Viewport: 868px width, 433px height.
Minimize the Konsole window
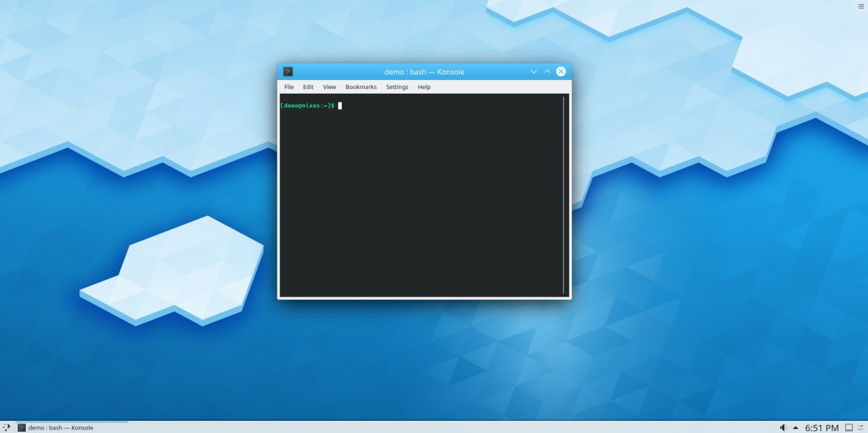(534, 71)
